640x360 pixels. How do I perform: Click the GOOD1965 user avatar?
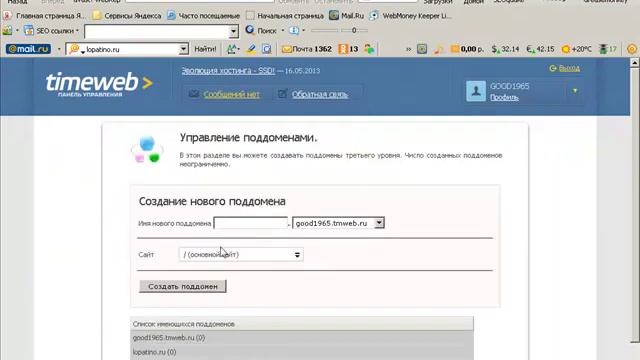[x=476, y=91]
